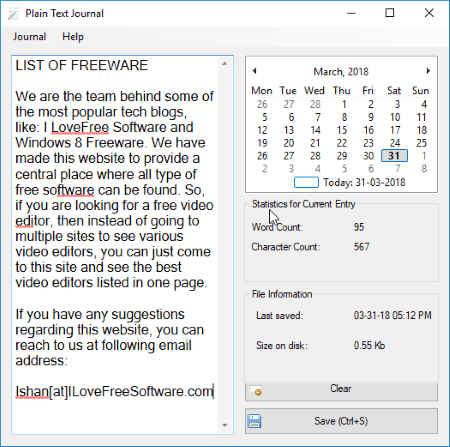Click the misspelled word LoveFree
Screen dimensions: 450x447
click(x=80, y=127)
